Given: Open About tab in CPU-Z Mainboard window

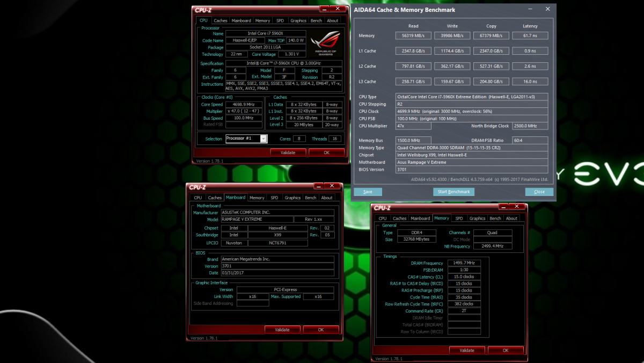Looking at the screenshot, I should point(327,198).
